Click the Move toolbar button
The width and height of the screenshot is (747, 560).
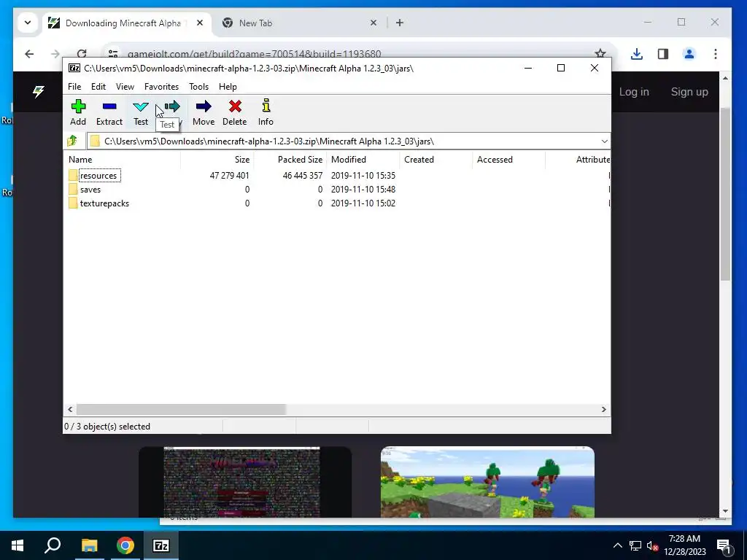click(x=204, y=112)
